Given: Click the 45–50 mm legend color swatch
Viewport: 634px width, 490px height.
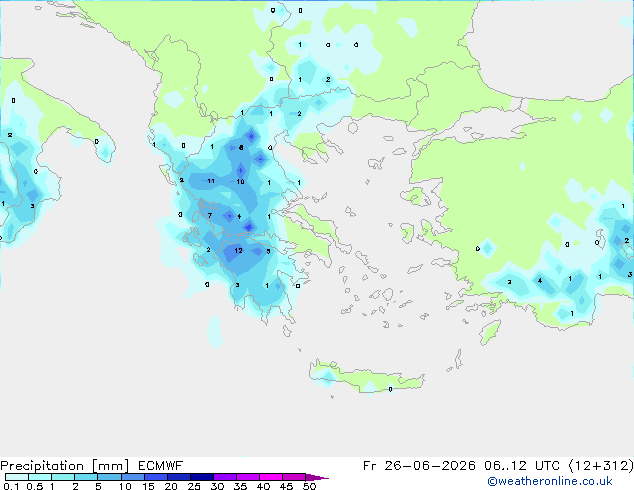Looking at the screenshot, I should point(294,477).
